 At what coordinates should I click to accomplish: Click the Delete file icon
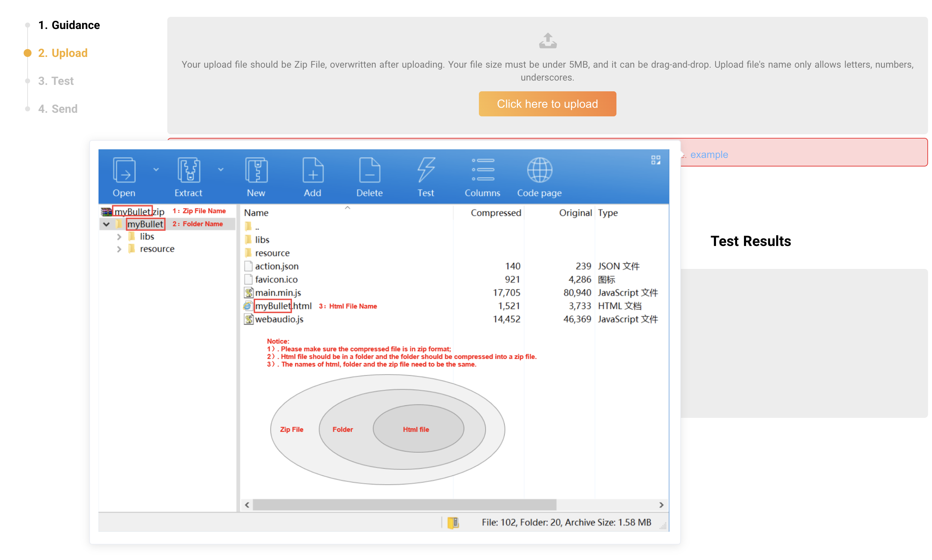pos(369,170)
